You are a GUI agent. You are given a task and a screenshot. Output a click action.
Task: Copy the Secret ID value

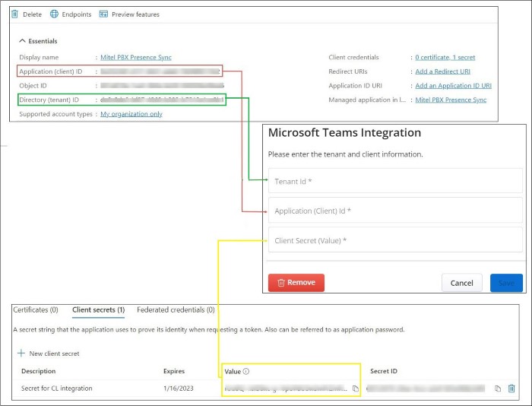click(497, 389)
